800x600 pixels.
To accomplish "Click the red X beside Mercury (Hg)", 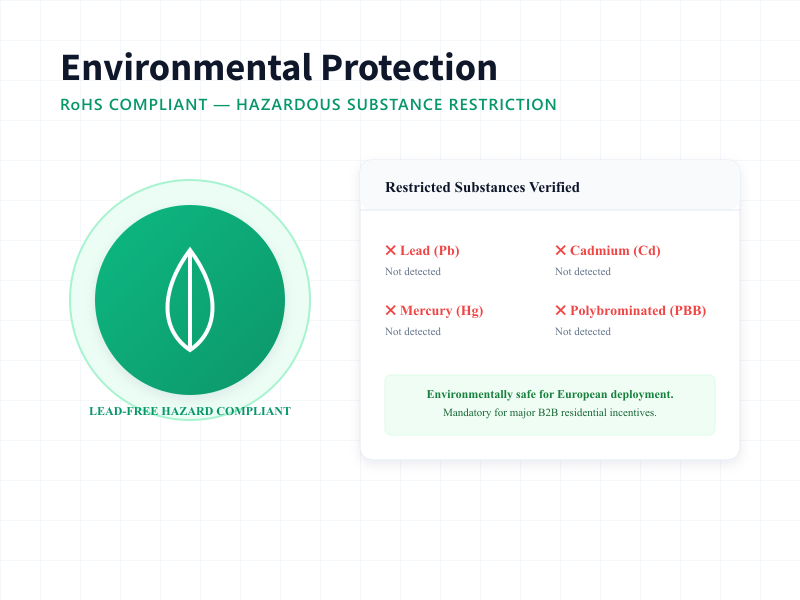I will coord(391,310).
